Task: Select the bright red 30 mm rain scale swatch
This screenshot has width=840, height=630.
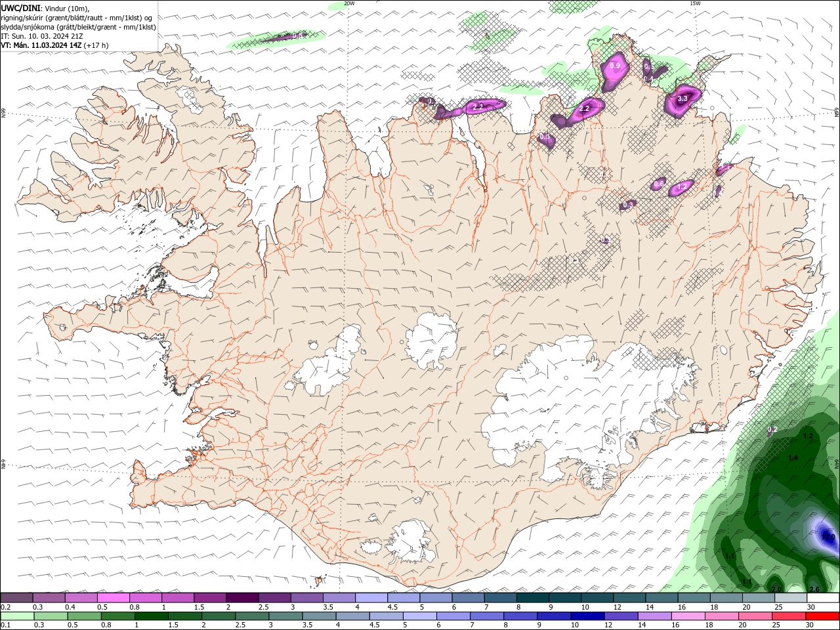Action: (823, 616)
